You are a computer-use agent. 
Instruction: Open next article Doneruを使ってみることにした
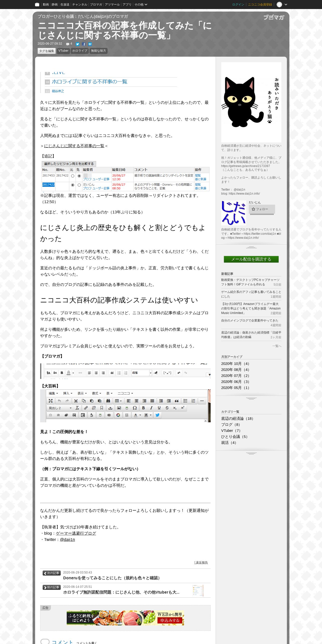coord(112,578)
